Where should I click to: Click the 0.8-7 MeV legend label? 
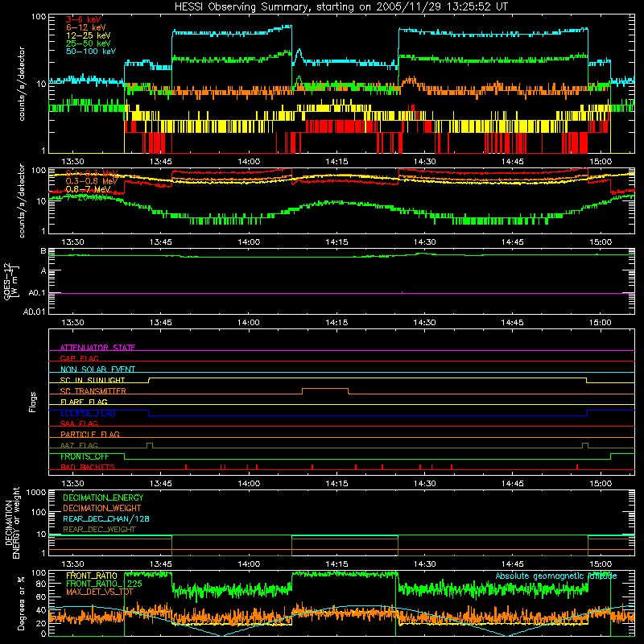(88, 189)
